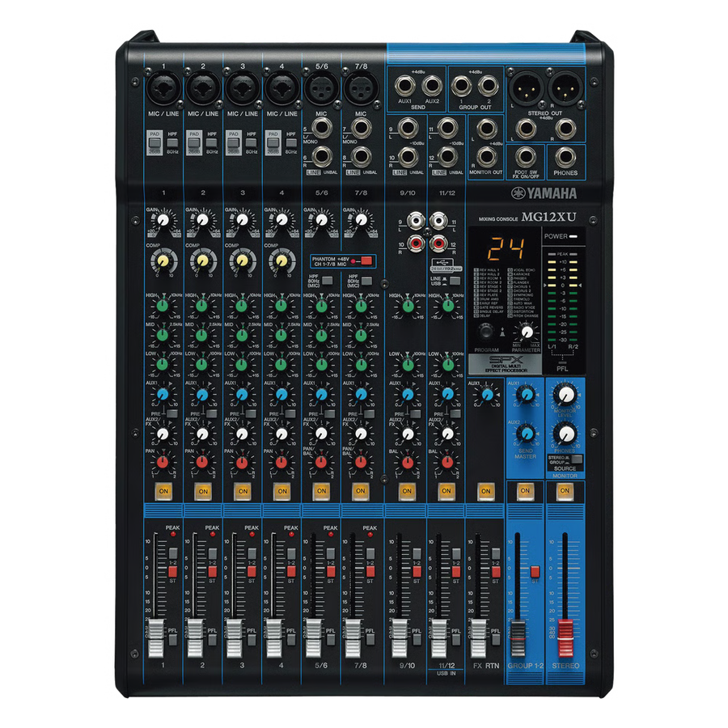Select the AUX1 SEND MASTER knob
The width and height of the screenshot is (728, 728).
tap(527, 395)
